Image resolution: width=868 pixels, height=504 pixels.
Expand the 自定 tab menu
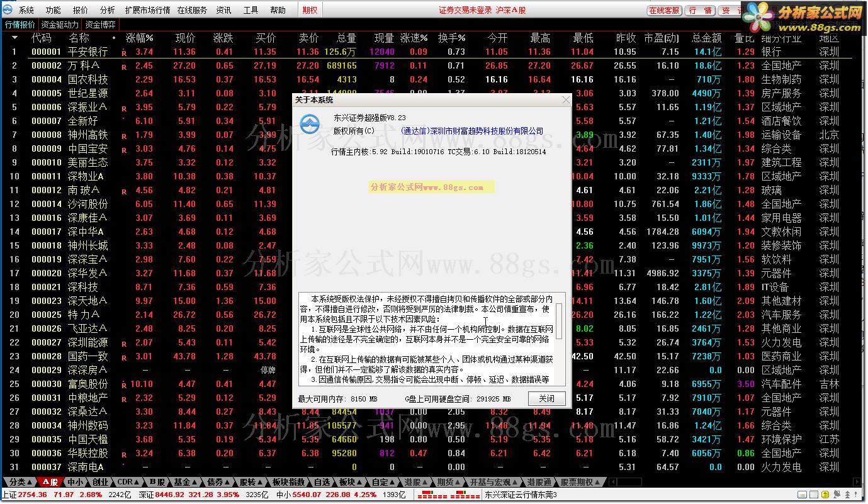point(393,483)
